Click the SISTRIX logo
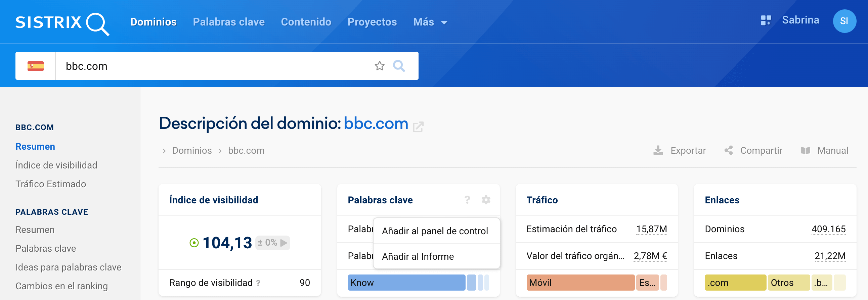This screenshot has width=868, height=300. pyautogui.click(x=62, y=23)
